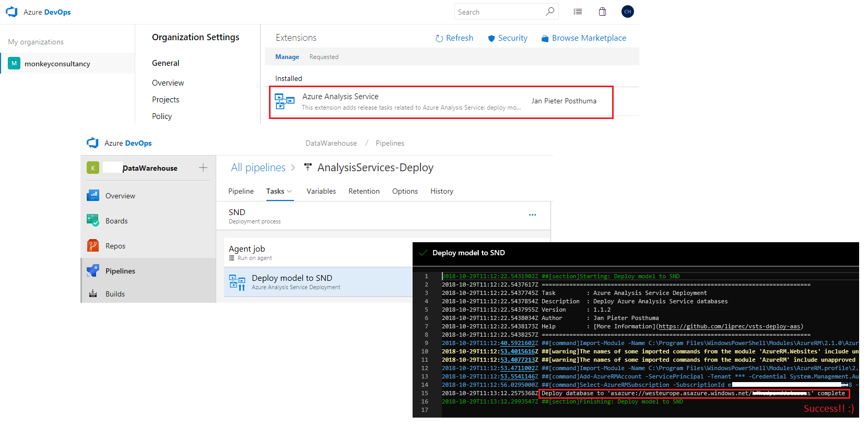Click the Security button label
Viewport: 868px width, 427px height.
click(513, 38)
